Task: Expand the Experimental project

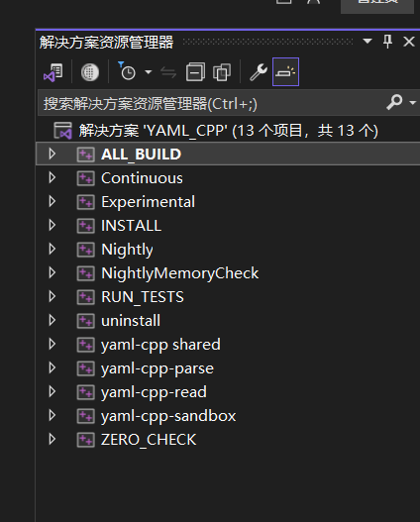Action: coord(52,201)
